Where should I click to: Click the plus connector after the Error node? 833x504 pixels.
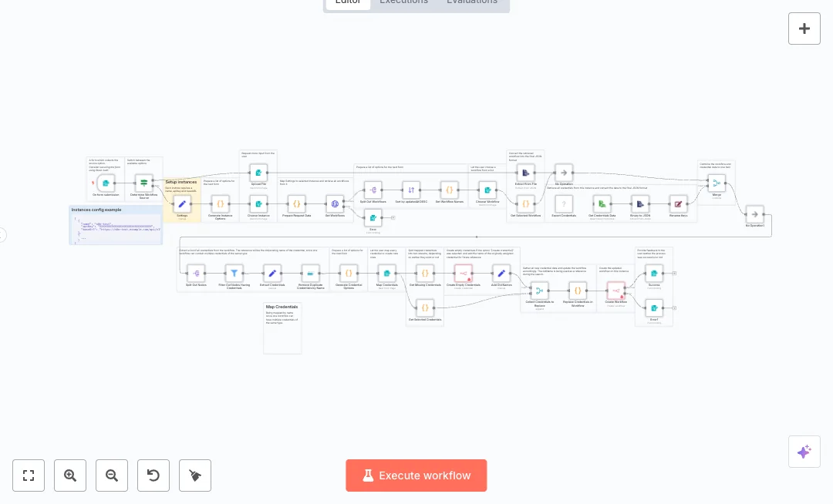tap(393, 217)
